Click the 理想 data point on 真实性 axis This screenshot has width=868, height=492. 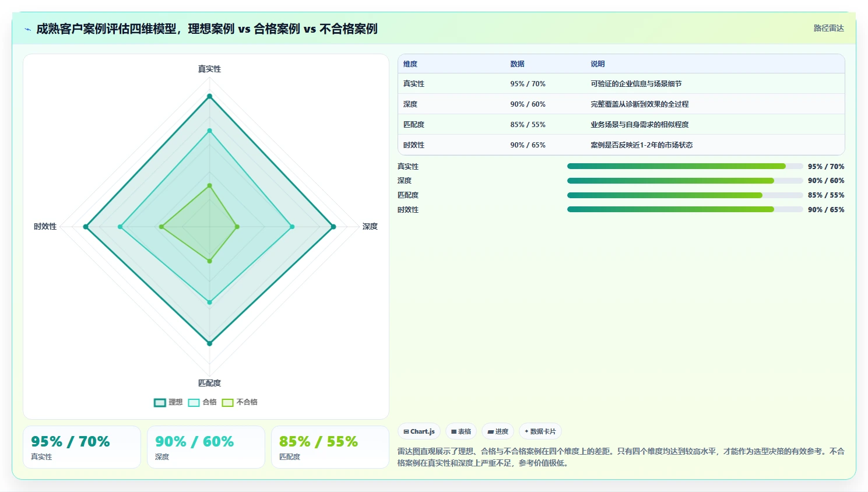pos(209,96)
